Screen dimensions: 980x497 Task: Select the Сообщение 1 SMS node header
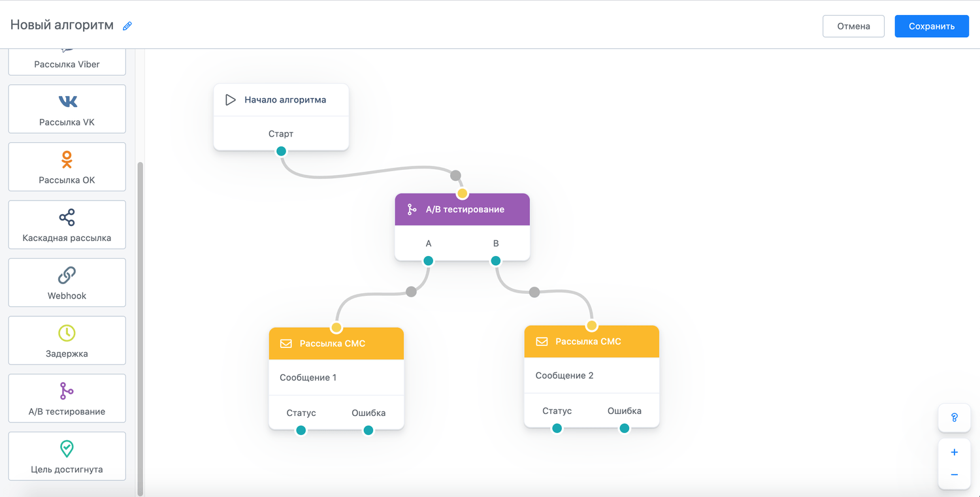point(336,344)
